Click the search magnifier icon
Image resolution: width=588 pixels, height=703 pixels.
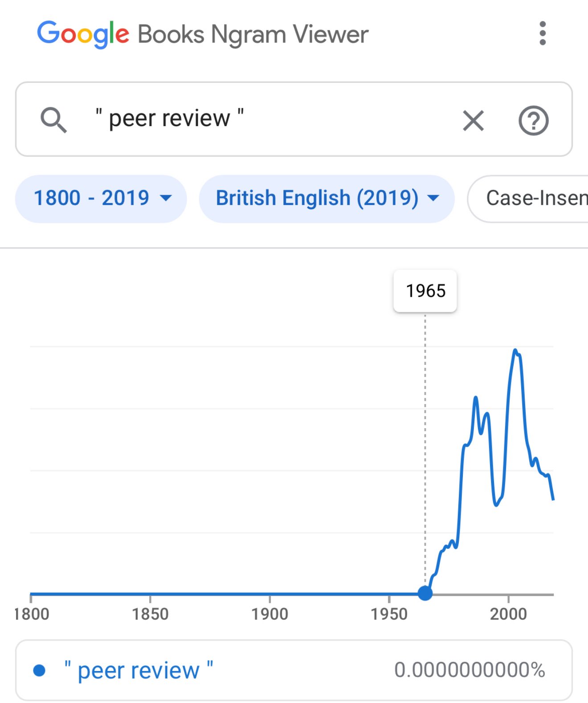53,119
